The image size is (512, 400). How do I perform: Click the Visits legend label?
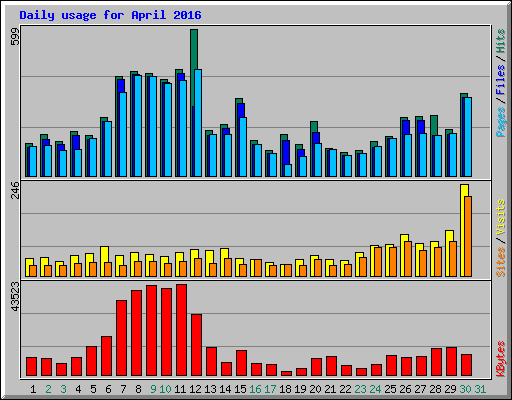[500, 217]
